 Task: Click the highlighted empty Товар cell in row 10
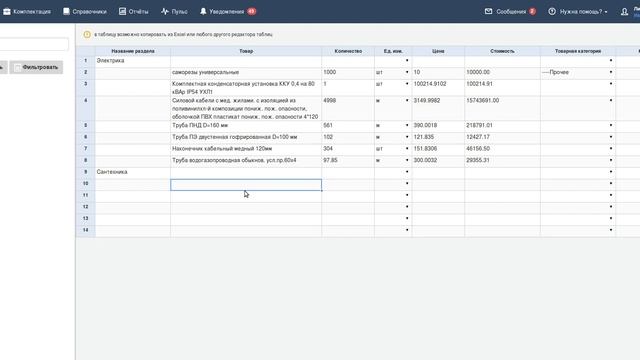246,185
